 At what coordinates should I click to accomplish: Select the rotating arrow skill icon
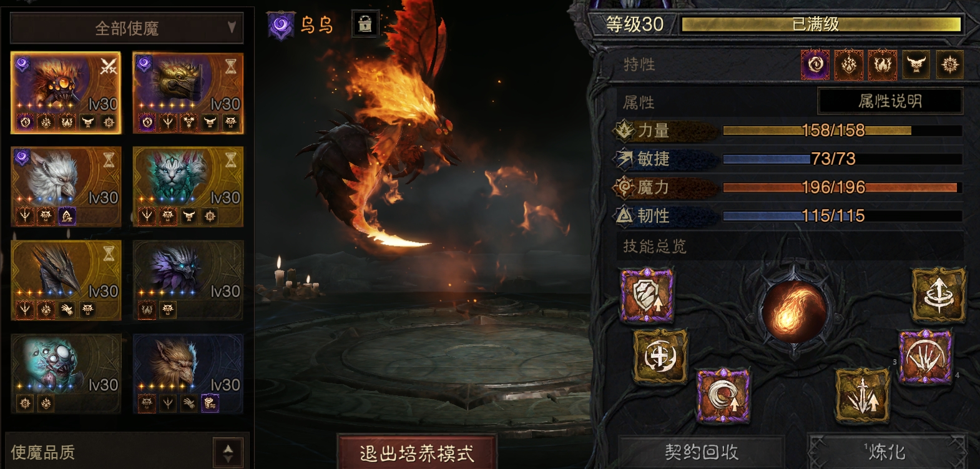tap(938, 295)
